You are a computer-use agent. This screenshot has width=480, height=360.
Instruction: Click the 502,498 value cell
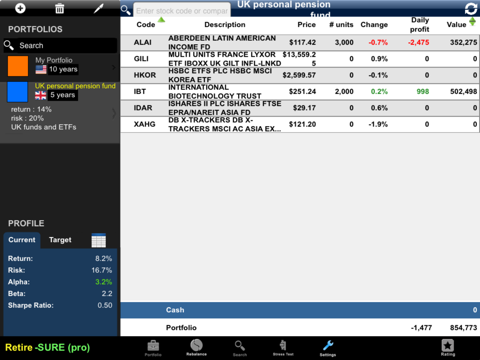tap(463, 91)
